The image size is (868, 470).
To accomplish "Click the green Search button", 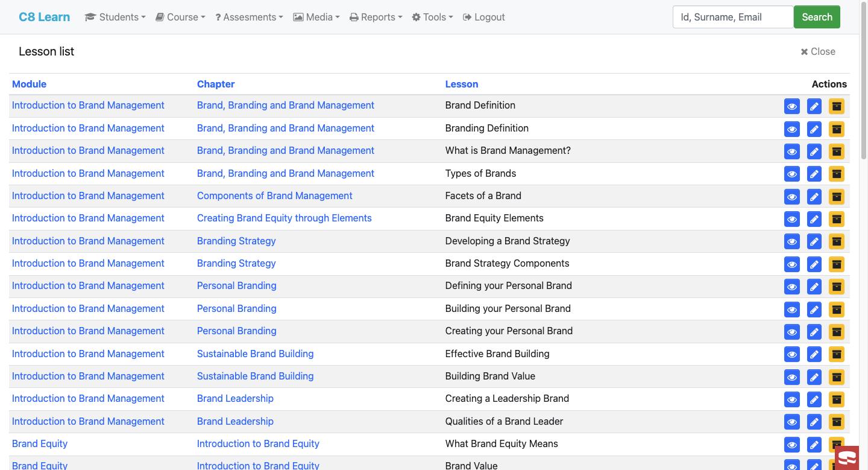I will [817, 17].
